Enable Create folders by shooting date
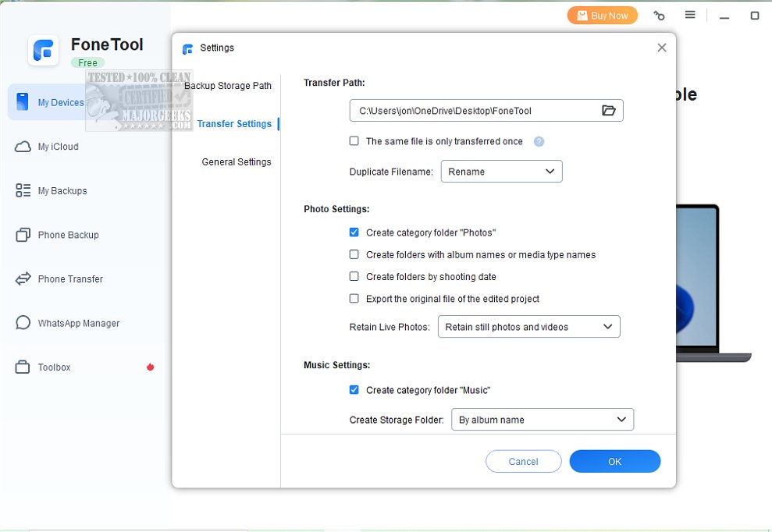Screen dimensions: 772x532 point(354,277)
